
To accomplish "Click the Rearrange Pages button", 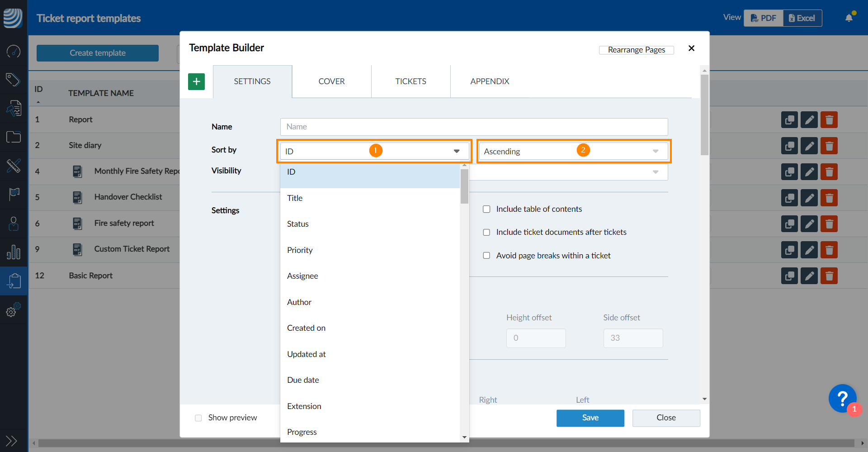I will 636,50.
